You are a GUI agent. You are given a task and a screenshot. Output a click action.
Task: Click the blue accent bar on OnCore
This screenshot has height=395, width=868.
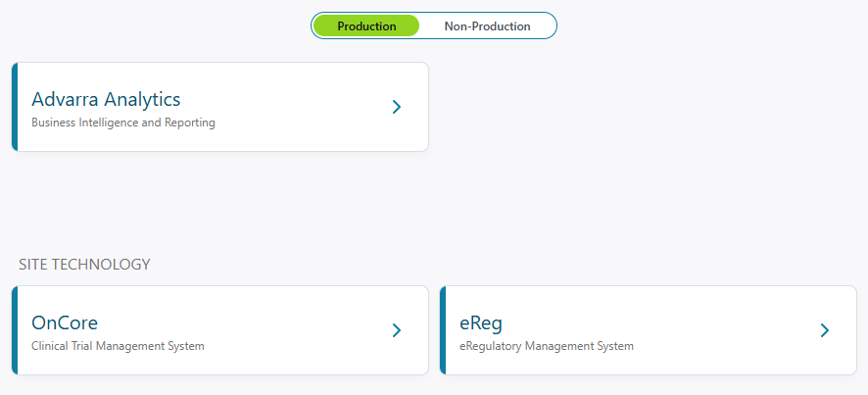pyautogui.click(x=15, y=330)
